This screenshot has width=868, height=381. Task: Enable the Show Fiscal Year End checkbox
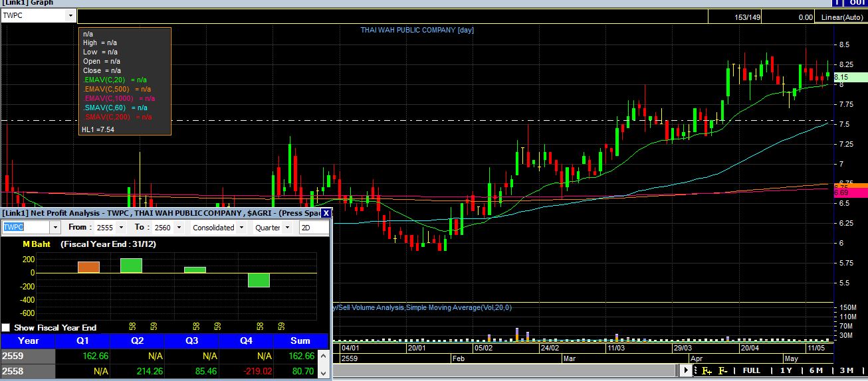click(x=6, y=328)
